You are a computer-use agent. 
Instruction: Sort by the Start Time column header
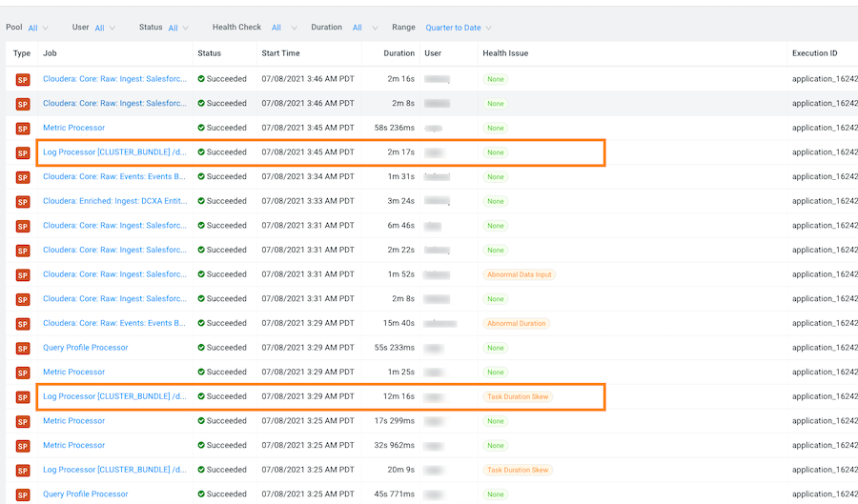tap(280, 53)
